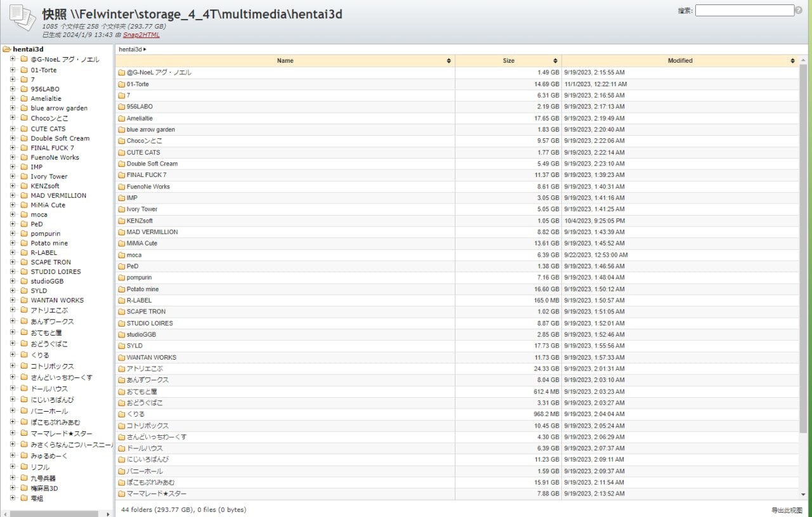Select the SCAPE TRON item in the tree
This screenshot has width=812, height=517.
pyautogui.click(x=51, y=262)
